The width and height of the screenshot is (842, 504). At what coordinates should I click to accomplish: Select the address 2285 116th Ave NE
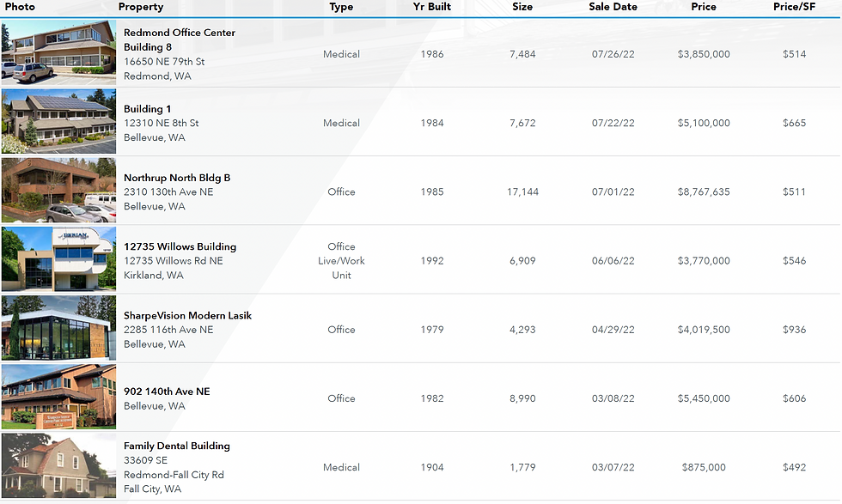point(168,330)
